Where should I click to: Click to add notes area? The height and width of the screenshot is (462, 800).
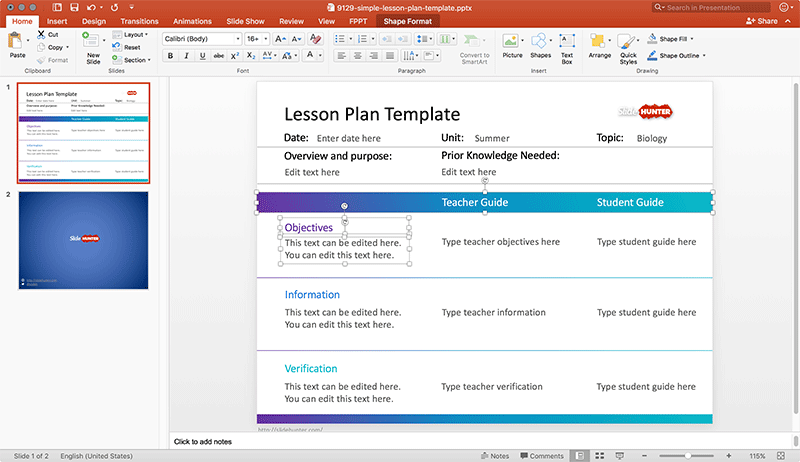pos(203,442)
